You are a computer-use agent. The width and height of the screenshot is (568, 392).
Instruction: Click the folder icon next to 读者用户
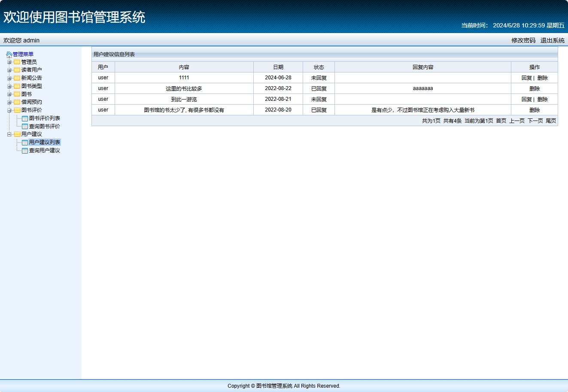(x=17, y=70)
